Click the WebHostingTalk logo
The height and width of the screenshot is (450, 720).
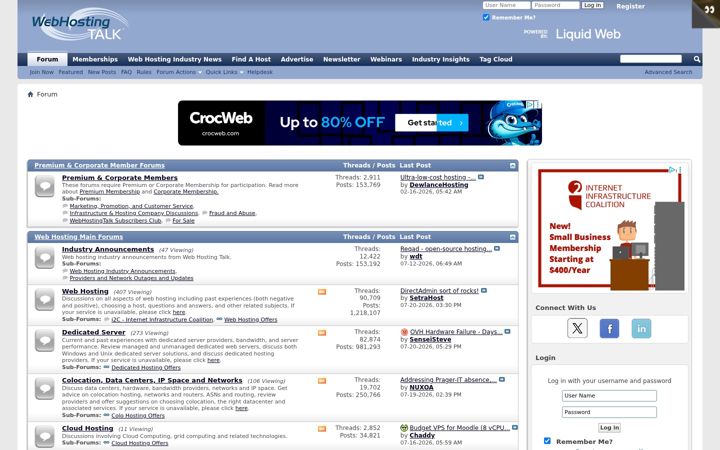coord(79,25)
